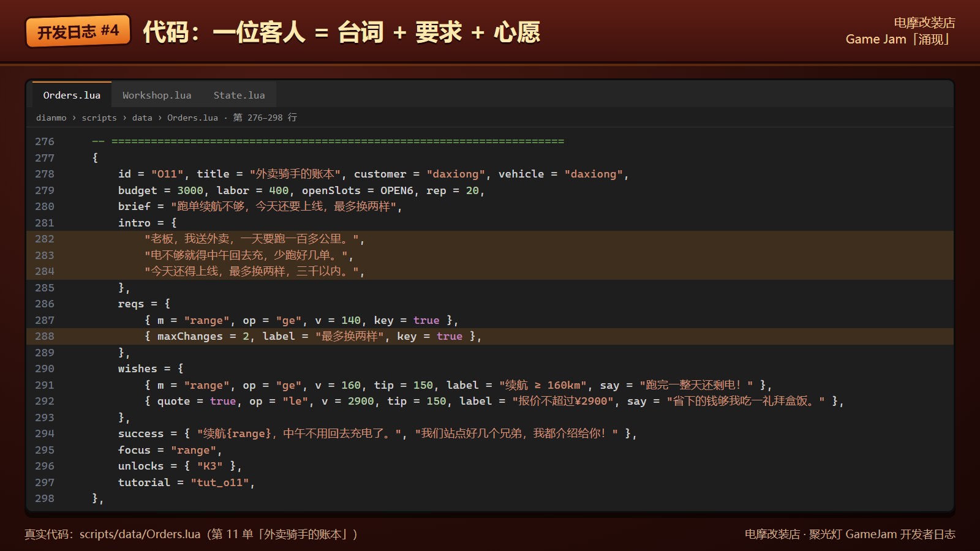This screenshot has height=551, width=980.
Task: Click the tutorial value "tut_o11"
Action: coord(220,482)
